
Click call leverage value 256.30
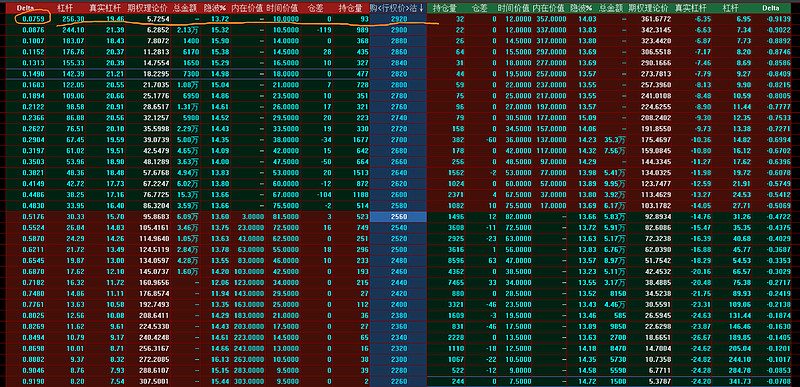tap(73, 19)
